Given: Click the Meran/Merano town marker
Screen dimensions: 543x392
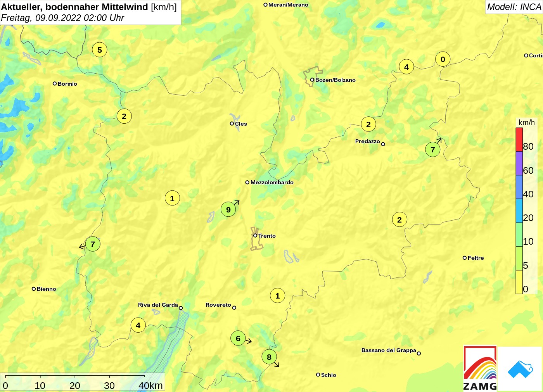Looking at the screenshot, I should [x=266, y=5].
